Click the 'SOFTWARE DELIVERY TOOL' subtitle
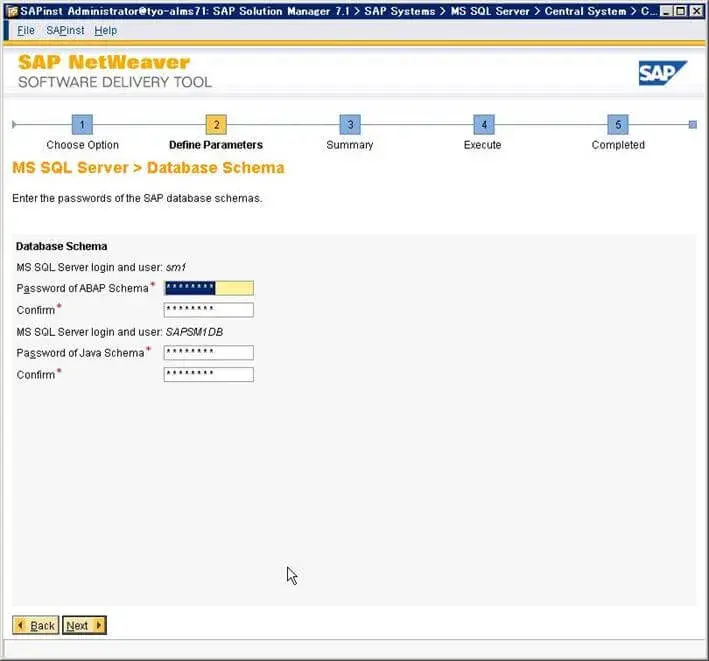The width and height of the screenshot is (709, 661). (x=115, y=82)
